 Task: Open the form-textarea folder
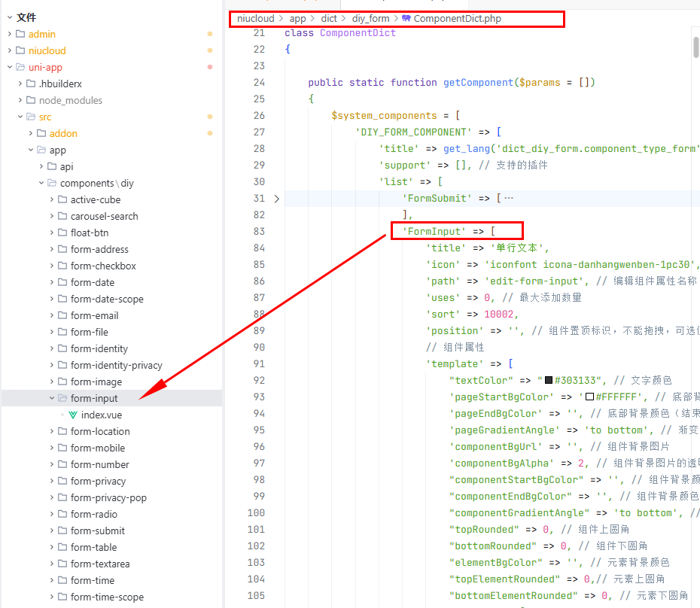[x=100, y=564]
